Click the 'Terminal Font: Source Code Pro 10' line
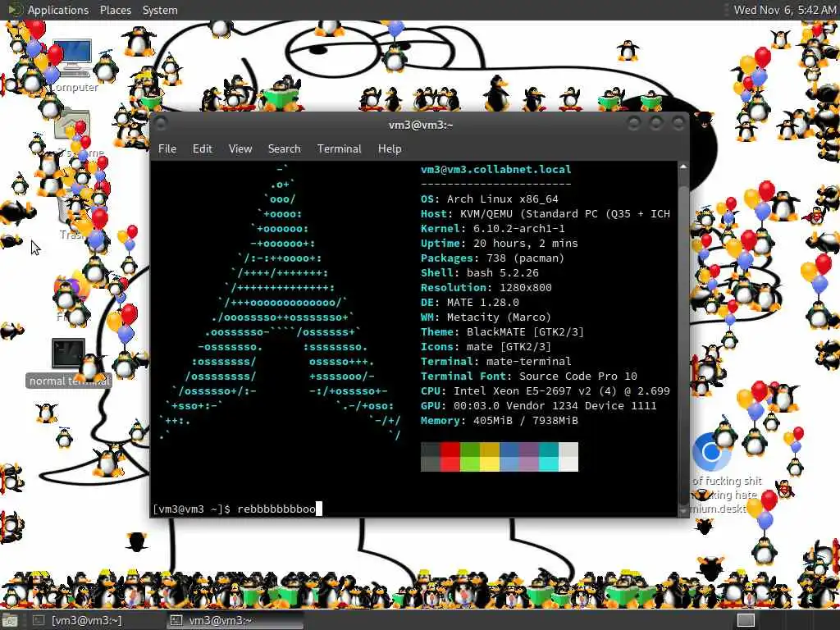This screenshot has height=630, width=840. 529,376
